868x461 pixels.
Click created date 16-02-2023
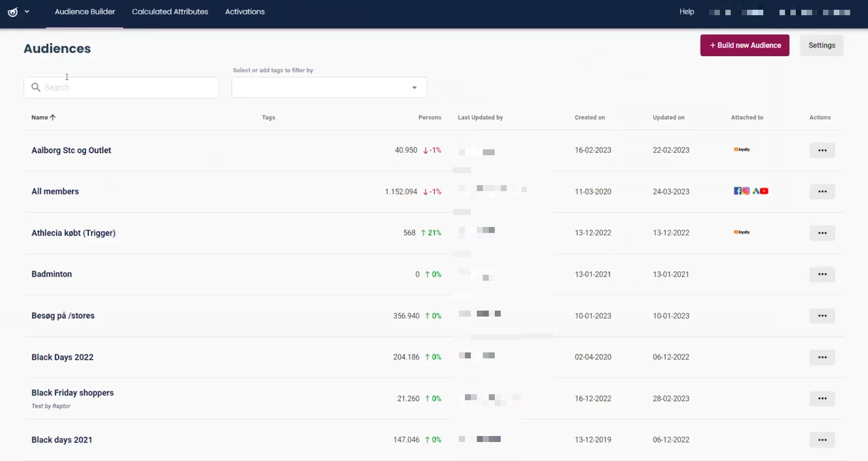coord(593,150)
